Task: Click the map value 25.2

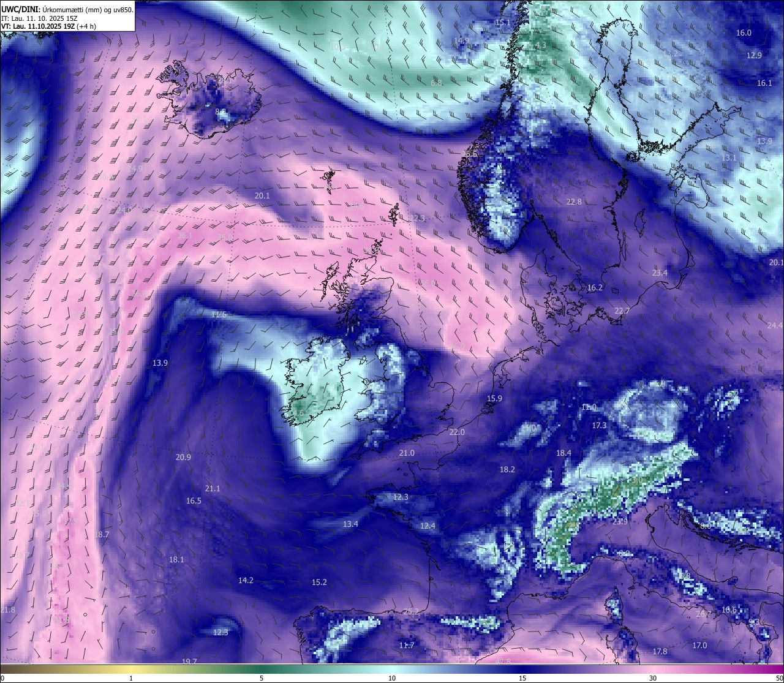Action: [x=411, y=612]
